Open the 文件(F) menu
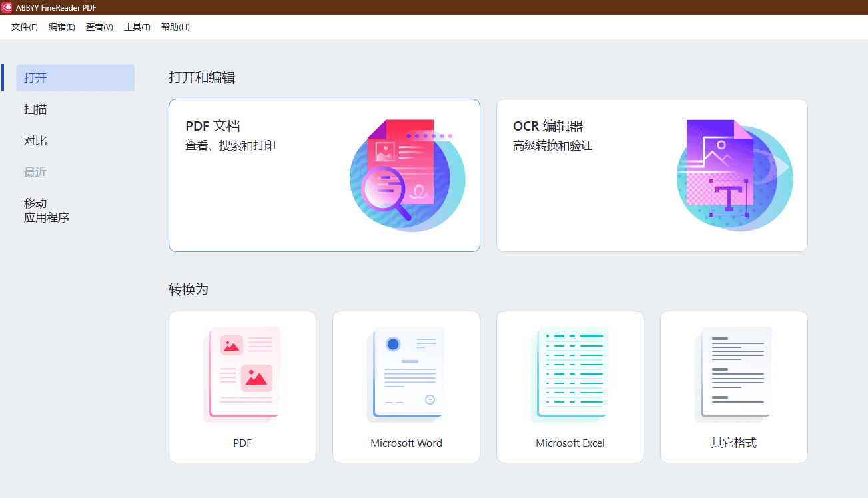This screenshot has width=868, height=498. click(25, 27)
